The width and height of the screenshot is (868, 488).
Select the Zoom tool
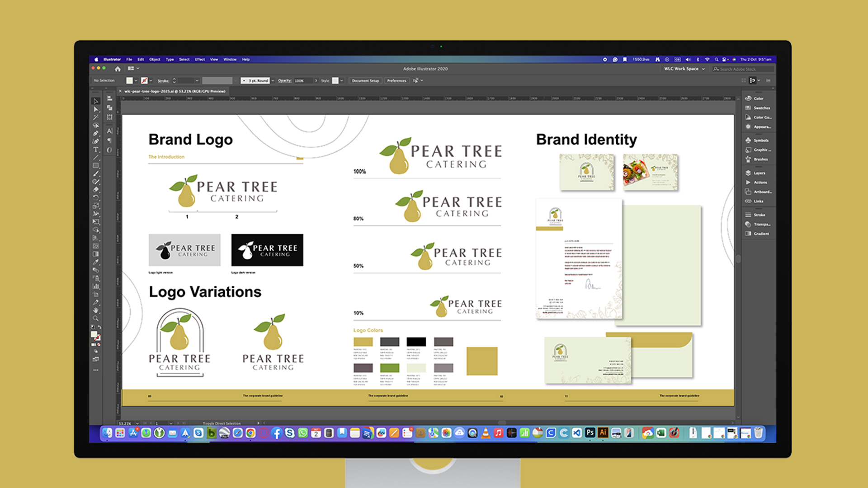(96, 318)
